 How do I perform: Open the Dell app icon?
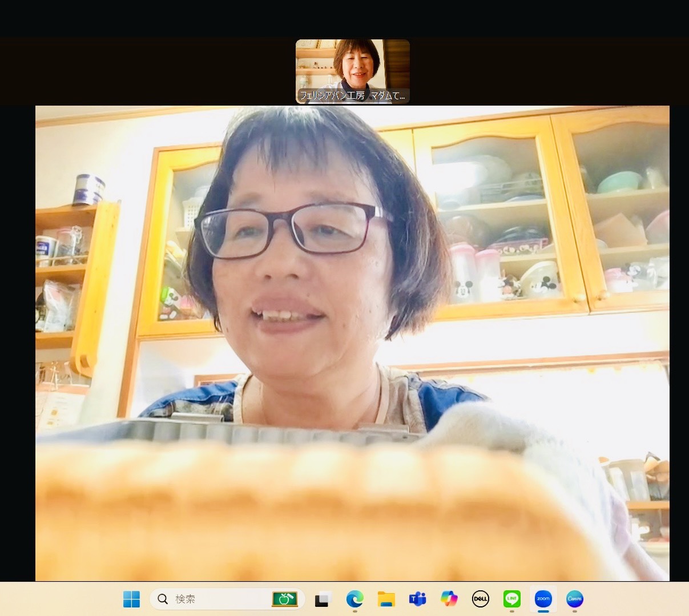[x=481, y=599]
